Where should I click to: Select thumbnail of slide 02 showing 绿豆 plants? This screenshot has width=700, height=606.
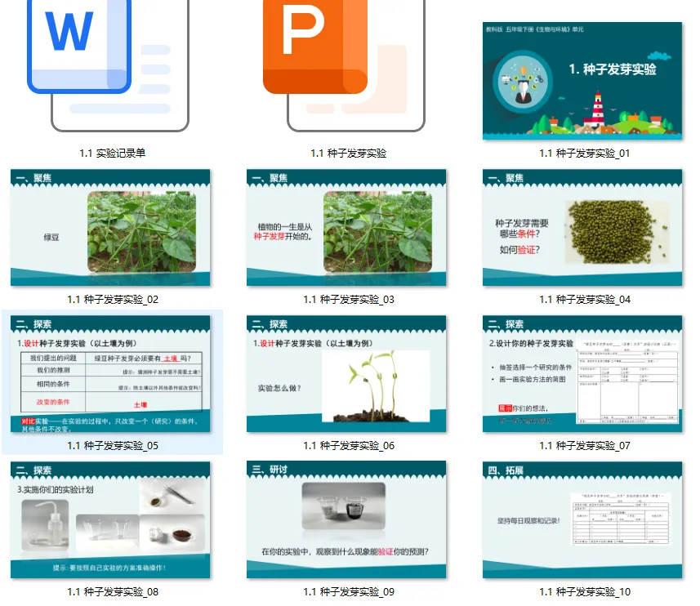(110, 228)
